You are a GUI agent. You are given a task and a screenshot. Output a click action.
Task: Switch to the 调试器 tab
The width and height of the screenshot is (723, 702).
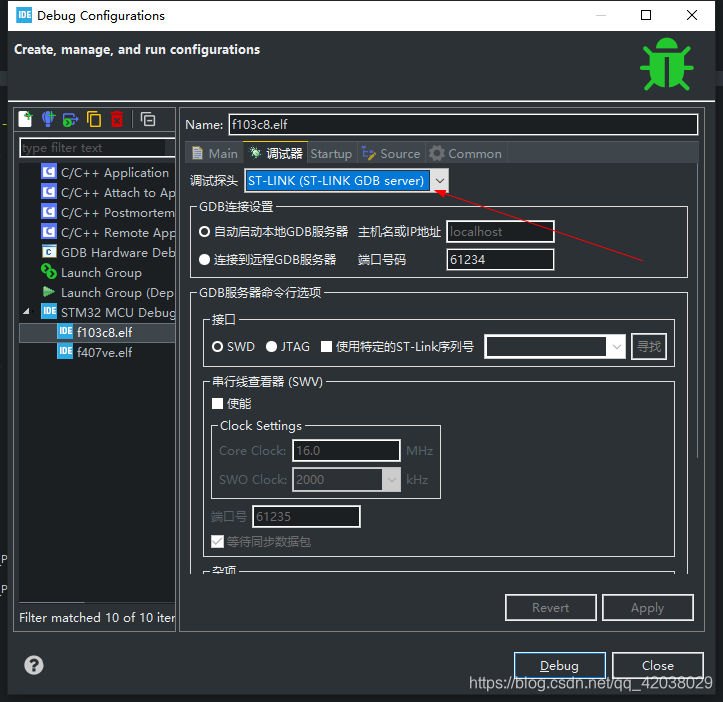pyautogui.click(x=275, y=153)
